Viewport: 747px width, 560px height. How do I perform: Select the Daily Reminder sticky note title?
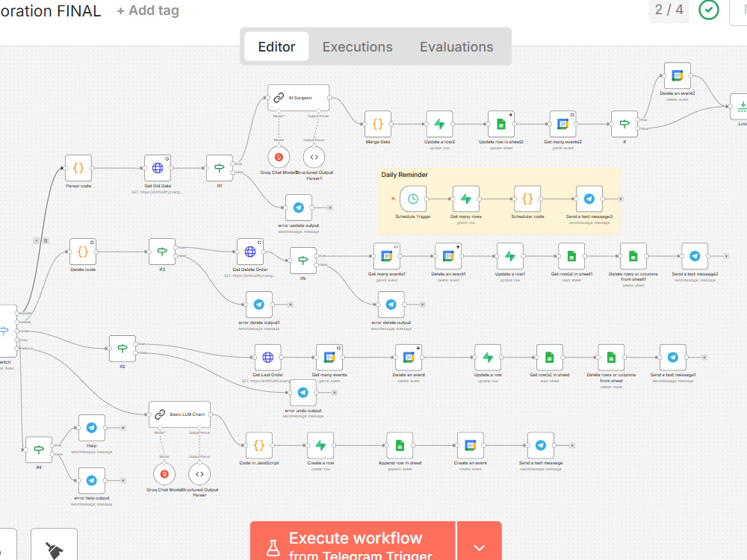coord(404,175)
